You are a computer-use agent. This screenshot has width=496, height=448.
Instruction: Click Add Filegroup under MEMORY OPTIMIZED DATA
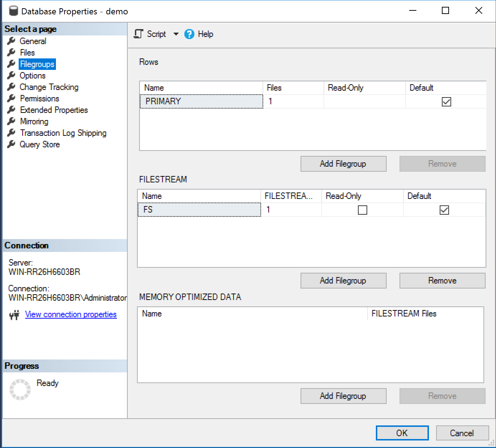(x=343, y=396)
